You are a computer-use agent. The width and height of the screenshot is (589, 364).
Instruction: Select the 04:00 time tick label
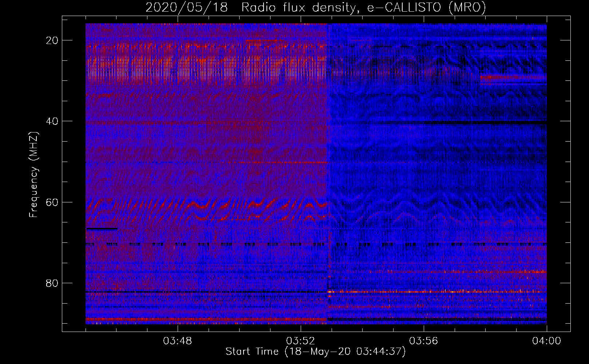point(546,341)
